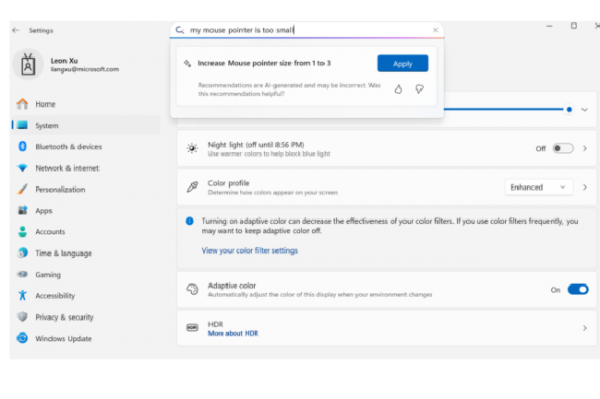This screenshot has height=399, width=600.
Task: Click the Night light sun icon
Action: pyautogui.click(x=192, y=148)
